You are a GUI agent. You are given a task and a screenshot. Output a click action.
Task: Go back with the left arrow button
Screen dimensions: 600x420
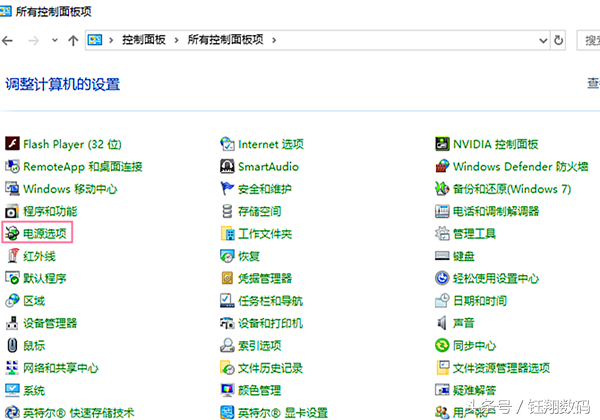pyautogui.click(x=7, y=40)
